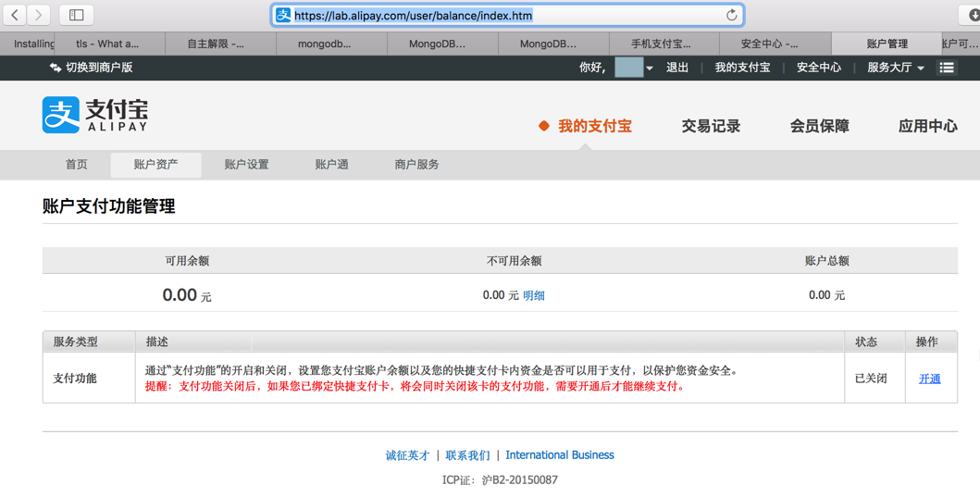Viewport: 980px width, 497px height.
Task: Open the 账户通 sub-tab
Action: point(331,165)
